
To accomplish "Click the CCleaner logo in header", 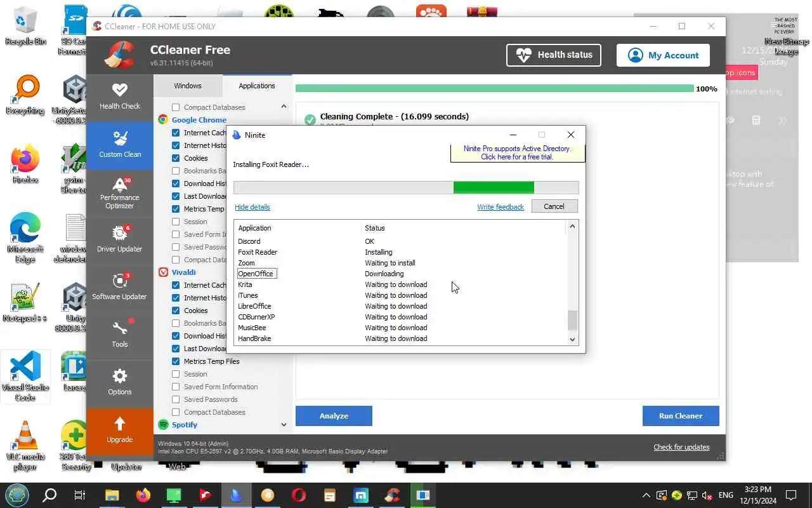I will coord(119,55).
